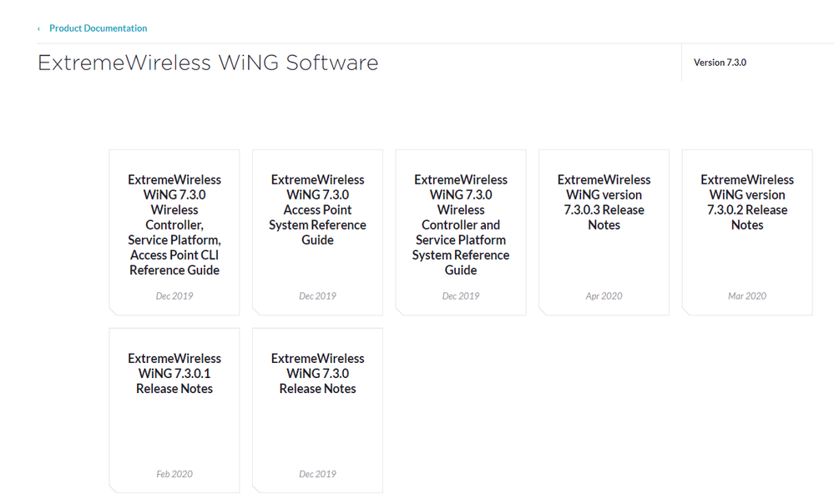Screen dimensions: 834x504
Task: Click folded corner of CLI Reference Guide card
Action: (114, 310)
